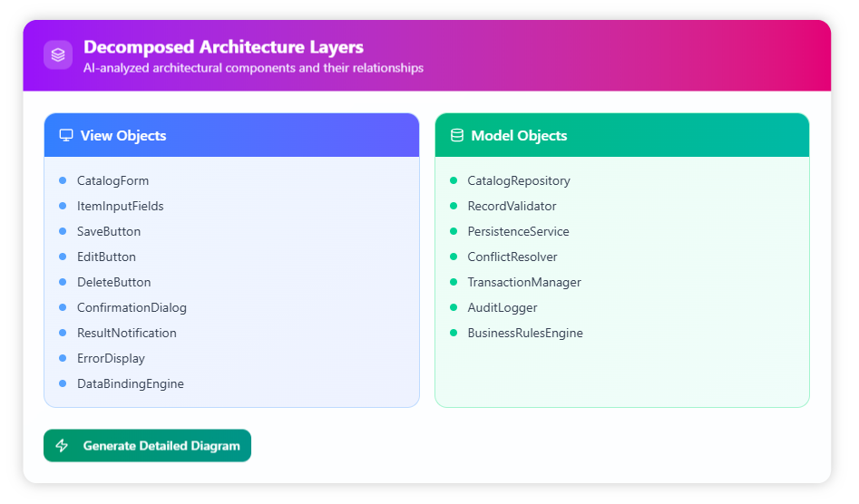Click the ErrorDisplay item
Viewport: 859px width, 504px height.
[x=111, y=359]
